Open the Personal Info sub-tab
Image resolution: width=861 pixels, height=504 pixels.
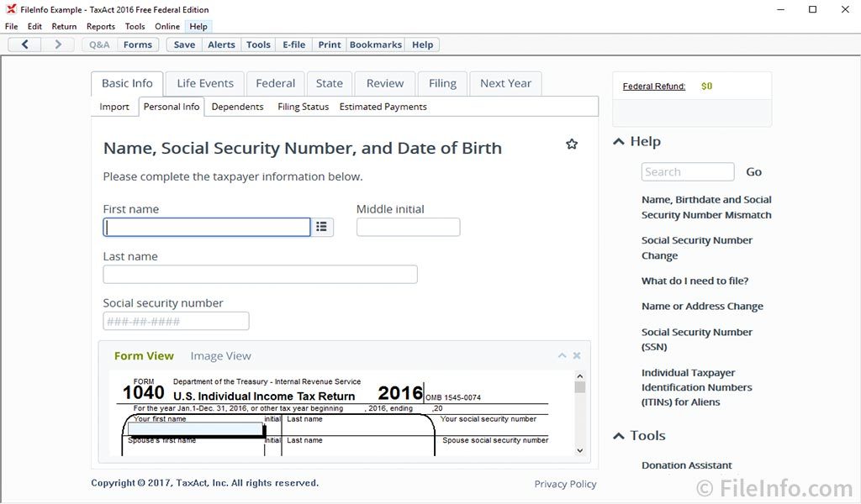[x=172, y=107]
